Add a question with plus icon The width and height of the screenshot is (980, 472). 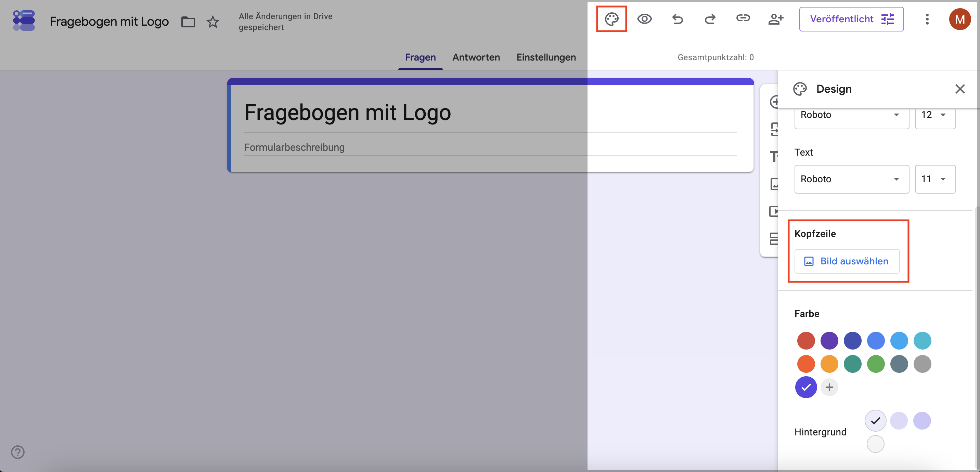[774, 102]
